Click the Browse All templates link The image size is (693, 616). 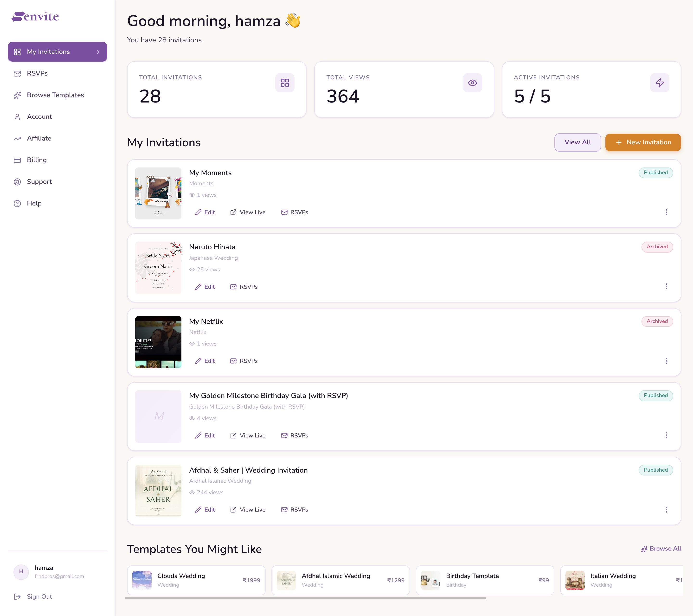661,549
